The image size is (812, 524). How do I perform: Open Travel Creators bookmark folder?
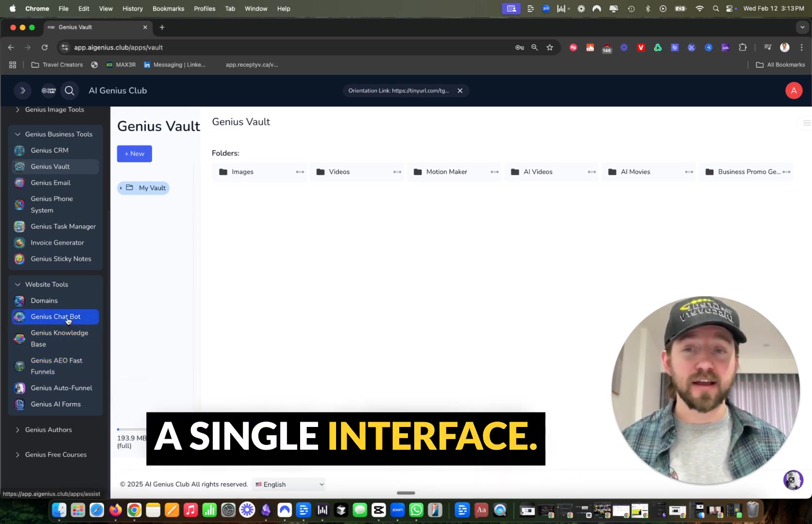(57, 65)
